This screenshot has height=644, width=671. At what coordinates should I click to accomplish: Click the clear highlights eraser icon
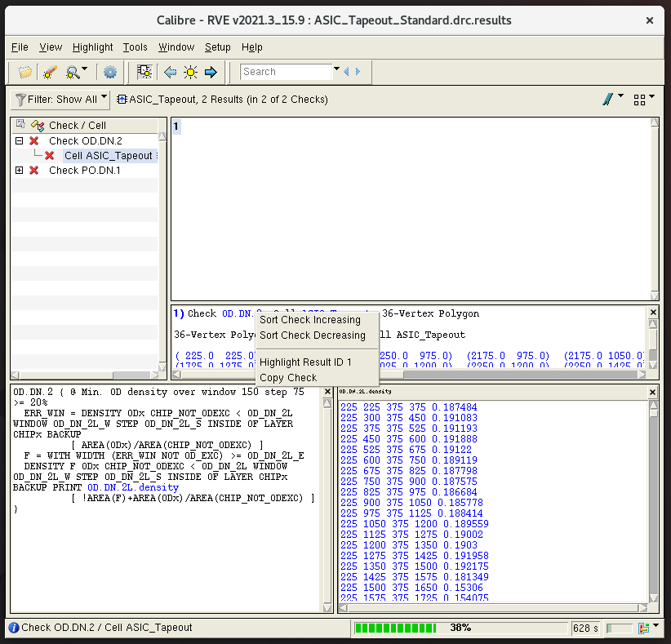(50, 72)
